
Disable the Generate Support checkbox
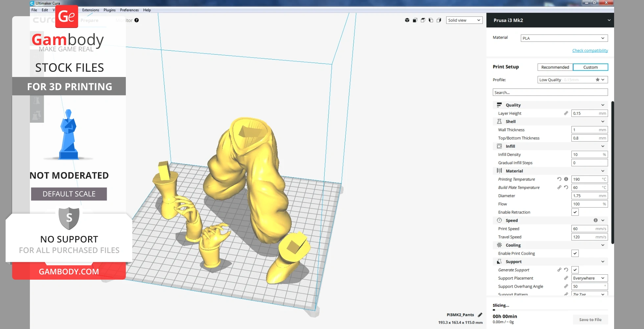click(575, 270)
